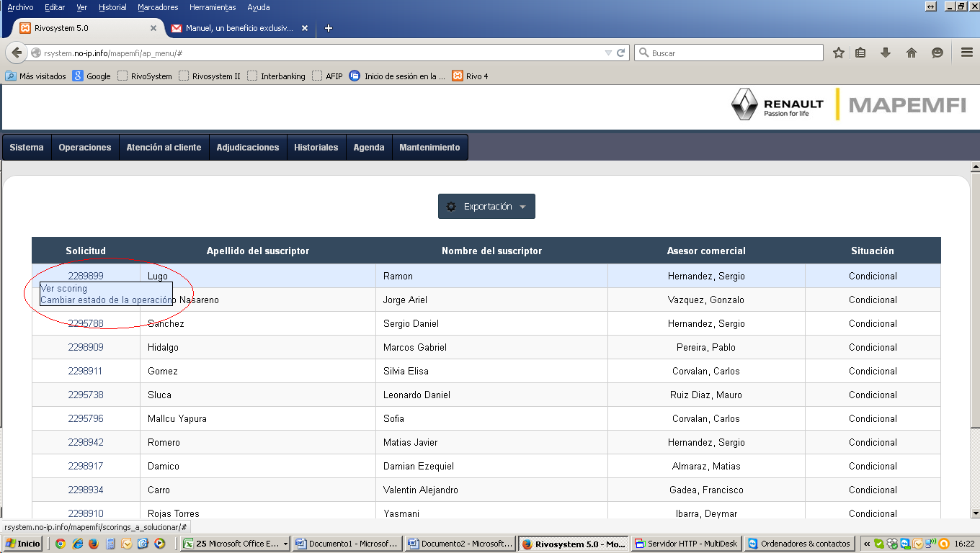Screen dimensions: 980x553
Task: Open the orange clock quick launch icon
Action: [x=127, y=544]
